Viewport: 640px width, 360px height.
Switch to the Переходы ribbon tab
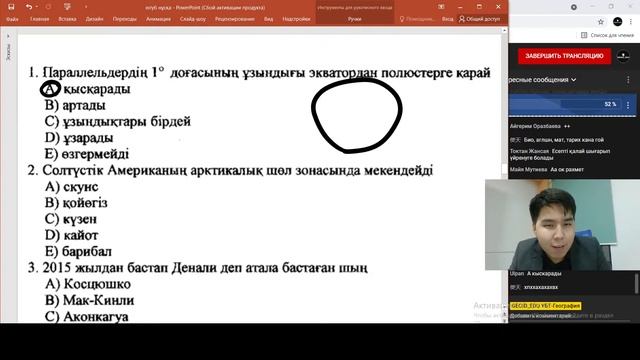pyautogui.click(x=124, y=19)
